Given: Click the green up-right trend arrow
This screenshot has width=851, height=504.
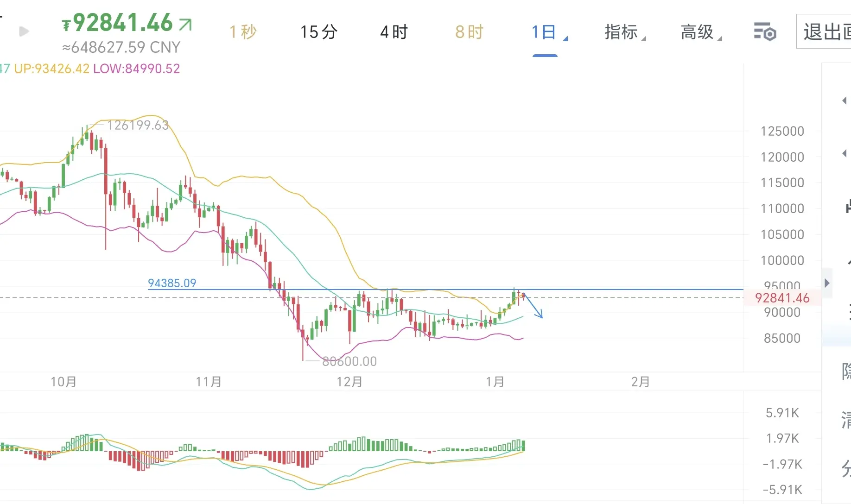Looking at the screenshot, I should [185, 24].
